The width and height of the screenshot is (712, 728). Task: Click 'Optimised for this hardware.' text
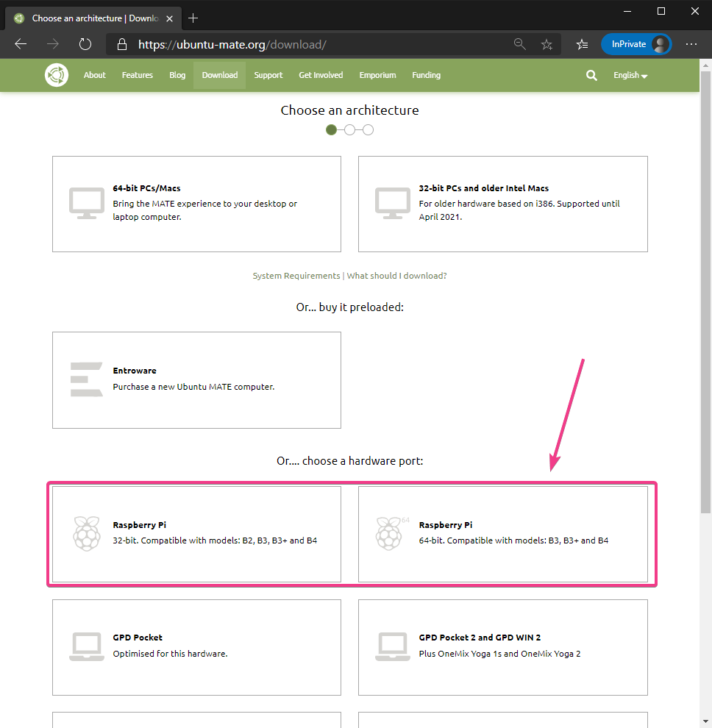tap(170, 654)
